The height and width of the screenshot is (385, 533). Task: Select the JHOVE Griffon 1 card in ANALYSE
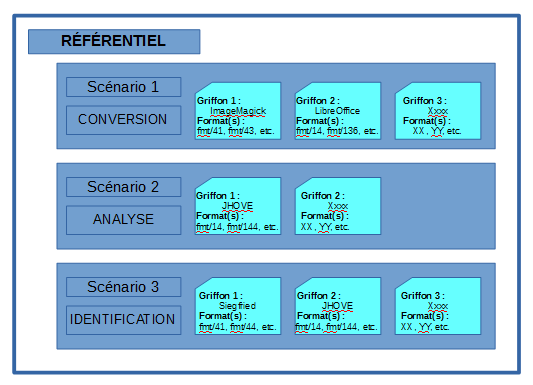238,206
